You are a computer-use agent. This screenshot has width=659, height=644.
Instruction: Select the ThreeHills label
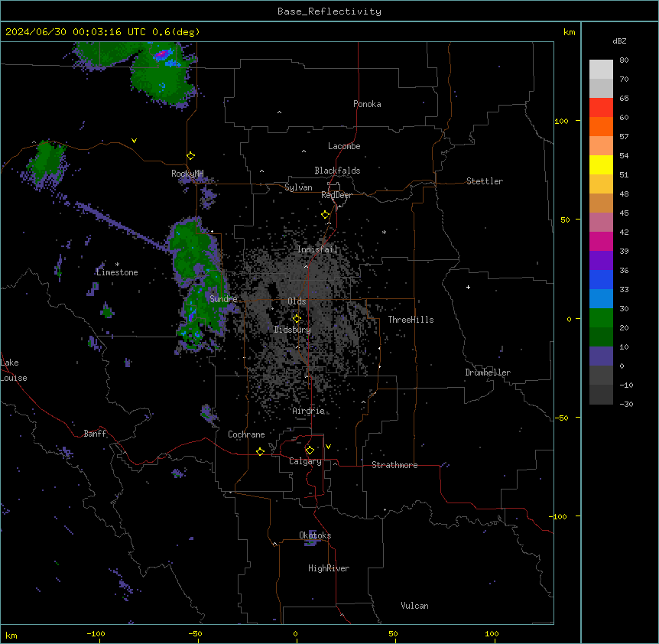click(411, 320)
